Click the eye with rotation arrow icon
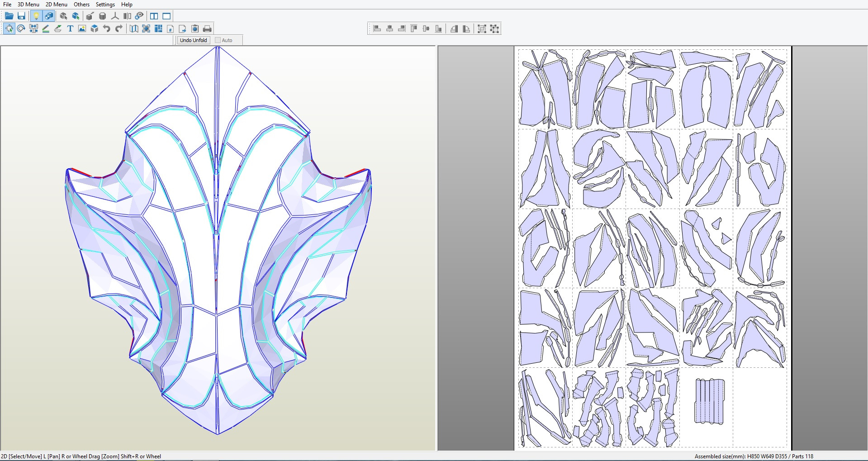Image resolution: width=868 pixels, height=461 pixels. pos(139,16)
